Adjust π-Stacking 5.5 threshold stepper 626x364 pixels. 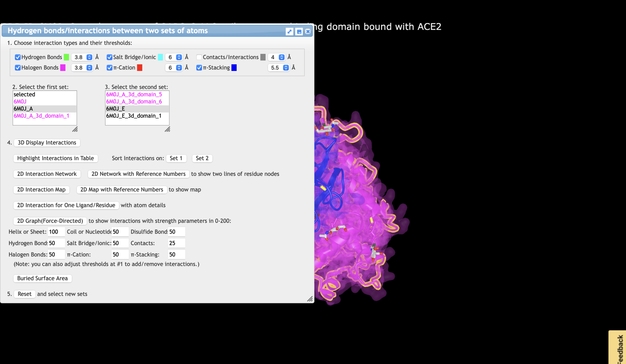[286, 68]
